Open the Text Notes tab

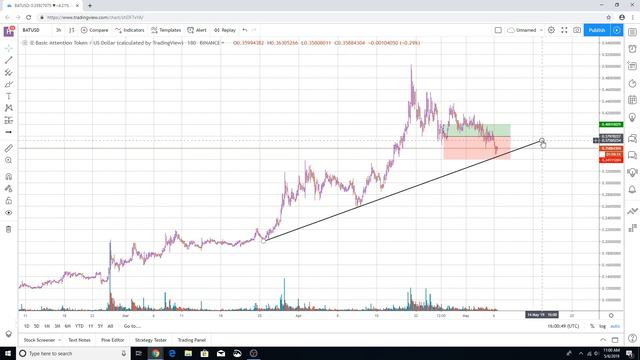[x=79, y=340]
